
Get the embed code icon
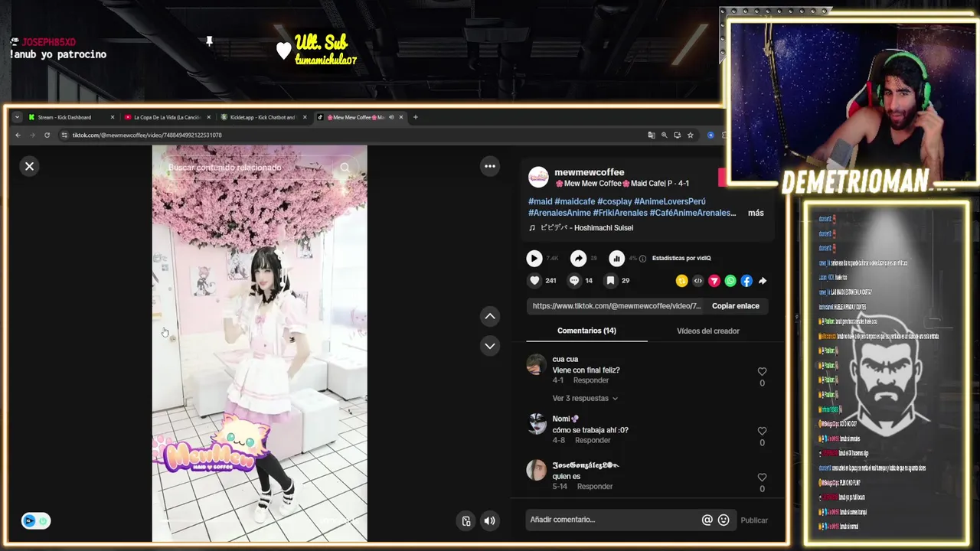pos(697,281)
